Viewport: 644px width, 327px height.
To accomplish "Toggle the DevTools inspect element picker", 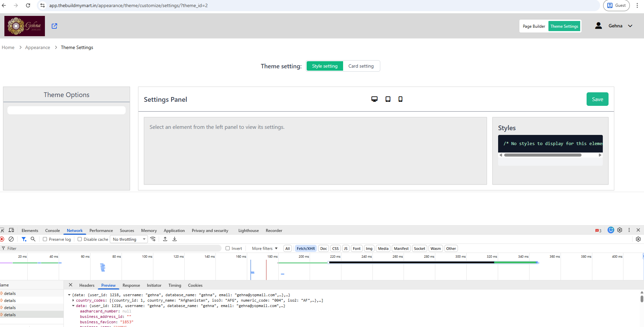I will click(2, 230).
